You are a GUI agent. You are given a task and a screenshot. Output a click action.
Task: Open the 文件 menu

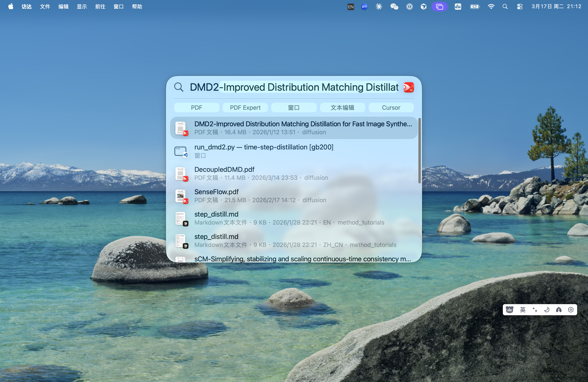coord(45,7)
